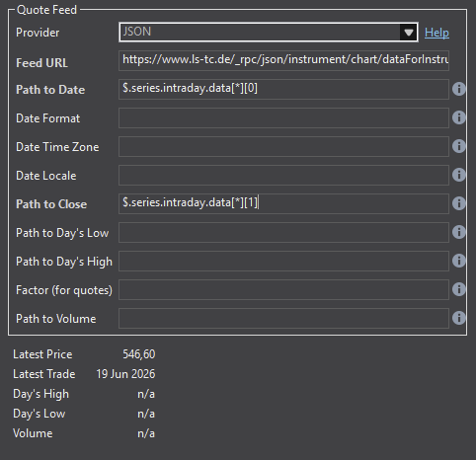Show info icon for Date Format

pyautogui.click(x=459, y=117)
